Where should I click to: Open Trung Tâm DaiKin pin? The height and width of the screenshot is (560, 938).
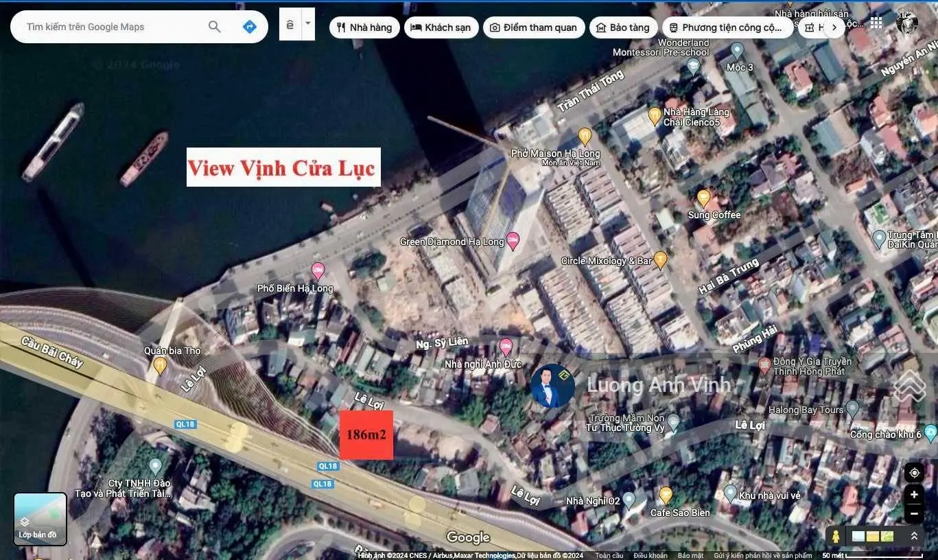coord(879,239)
